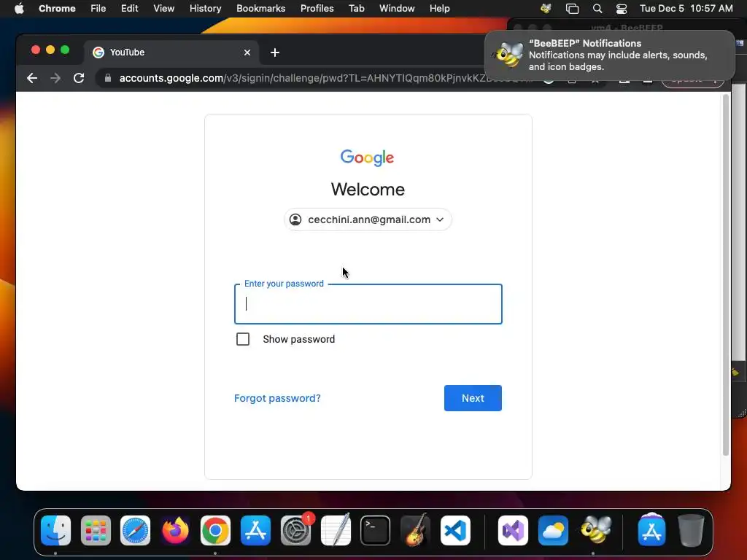Launch Terminal from the Dock
Viewport: 747px width, 560px height.
point(376,531)
